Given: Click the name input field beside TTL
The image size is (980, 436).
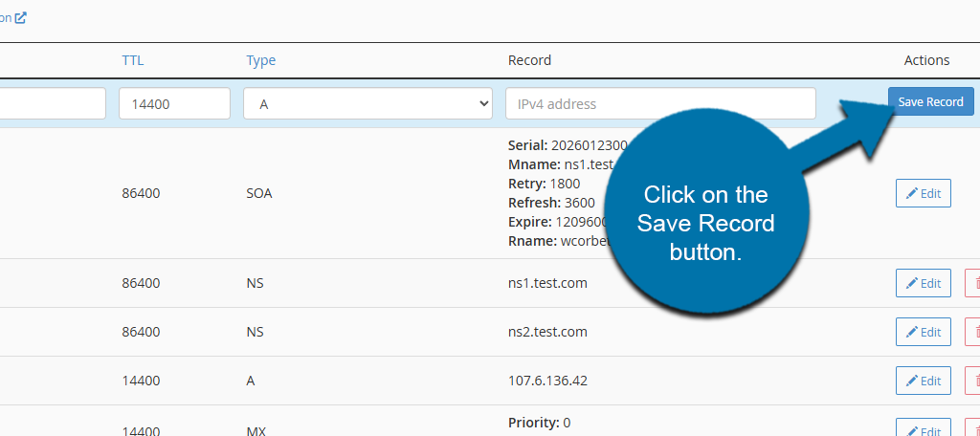Looking at the screenshot, I should tap(53, 103).
